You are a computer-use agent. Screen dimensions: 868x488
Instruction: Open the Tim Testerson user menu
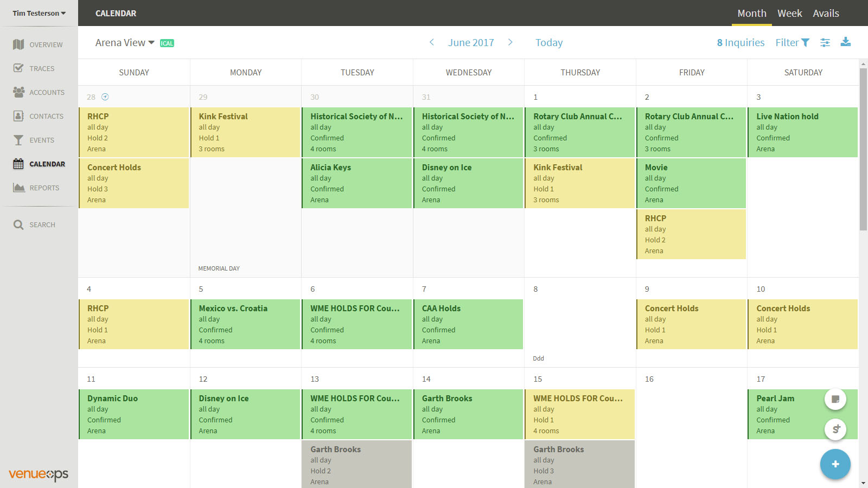(x=39, y=13)
